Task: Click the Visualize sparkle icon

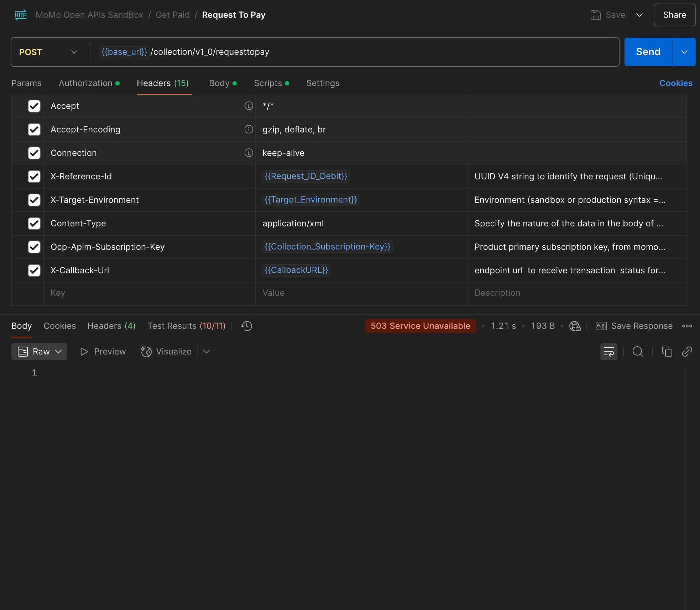Action: click(x=146, y=352)
